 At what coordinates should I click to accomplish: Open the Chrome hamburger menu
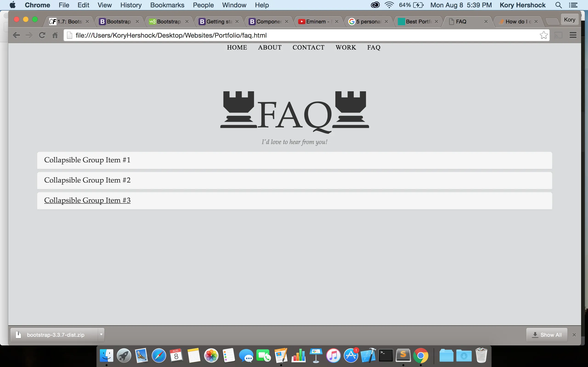(x=573, y=35)
